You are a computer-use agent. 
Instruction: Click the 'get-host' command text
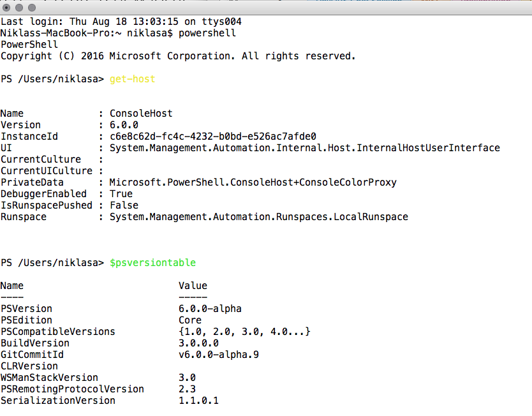(132, 79)
